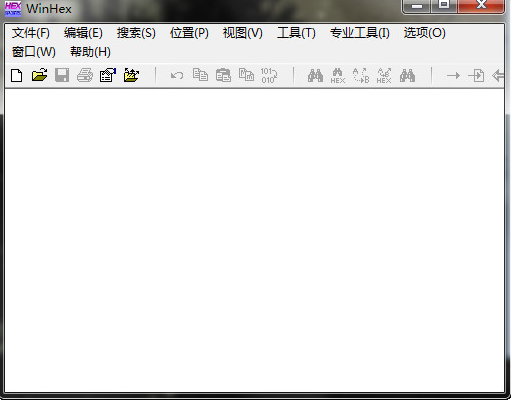Image resolution: width=511 pixels, height=401 pixels.
Task: Open the Properties icon in toolbar
Action: click(108, 75)
